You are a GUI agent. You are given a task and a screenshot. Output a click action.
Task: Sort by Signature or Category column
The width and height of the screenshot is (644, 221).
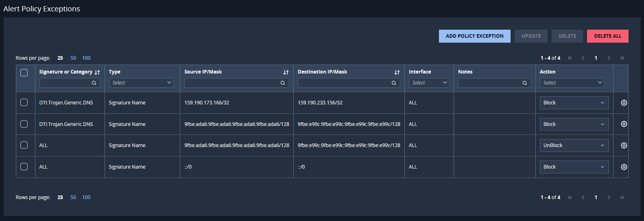point(97,72)
